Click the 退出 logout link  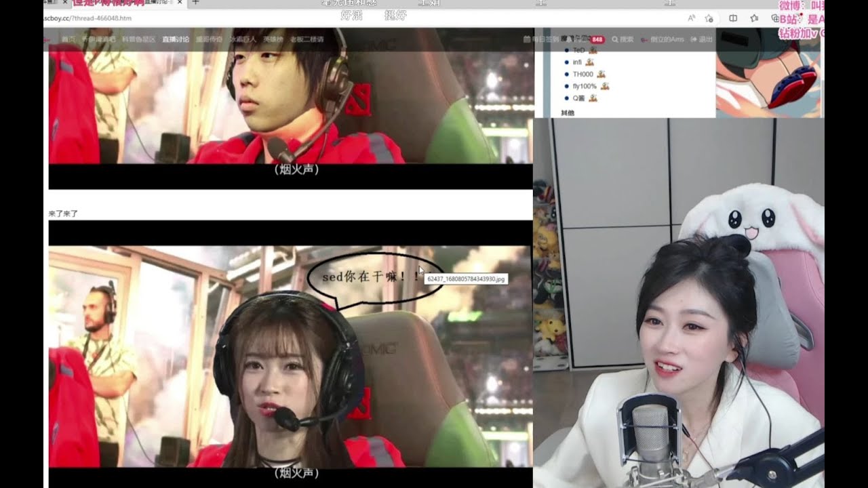click(x=702, y=39)
